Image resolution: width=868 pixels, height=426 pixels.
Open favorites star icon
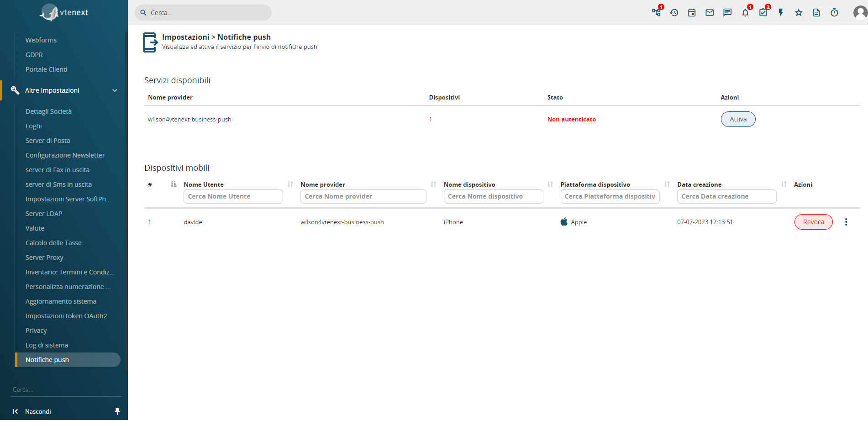(x=799, y=12)
